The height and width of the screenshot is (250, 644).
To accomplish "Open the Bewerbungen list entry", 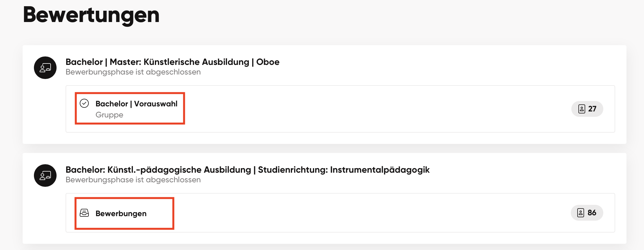I will point(121,214).
